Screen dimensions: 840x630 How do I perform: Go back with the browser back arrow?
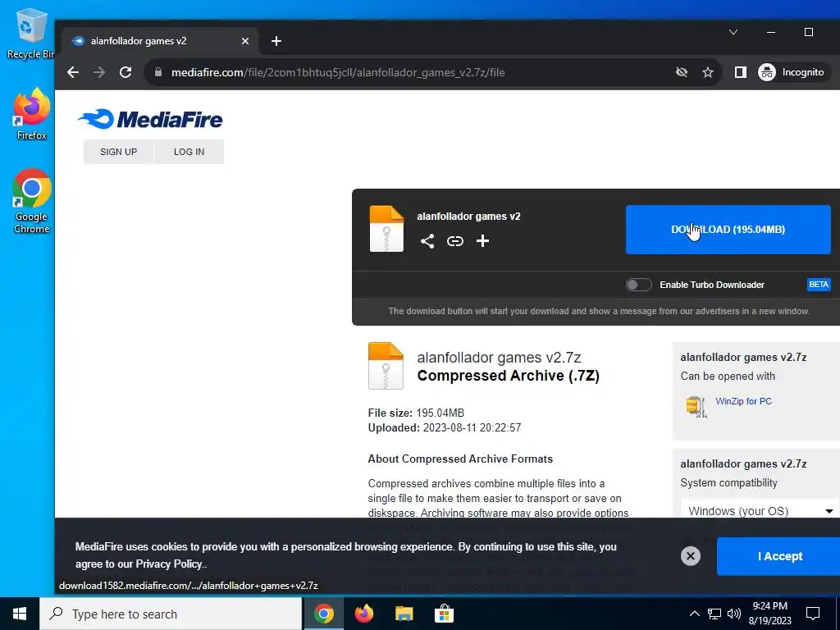tap(73, 72)
